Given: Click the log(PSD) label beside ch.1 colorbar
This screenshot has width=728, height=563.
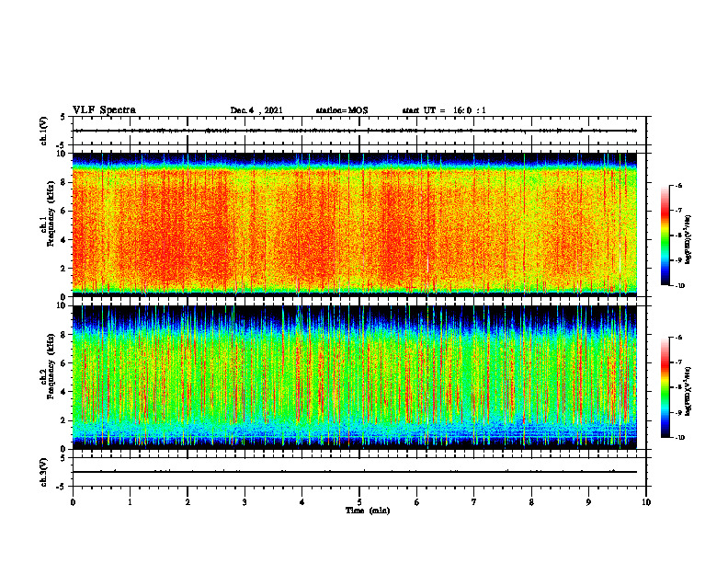Looking at the screenshot, I should tap(688, 239).
